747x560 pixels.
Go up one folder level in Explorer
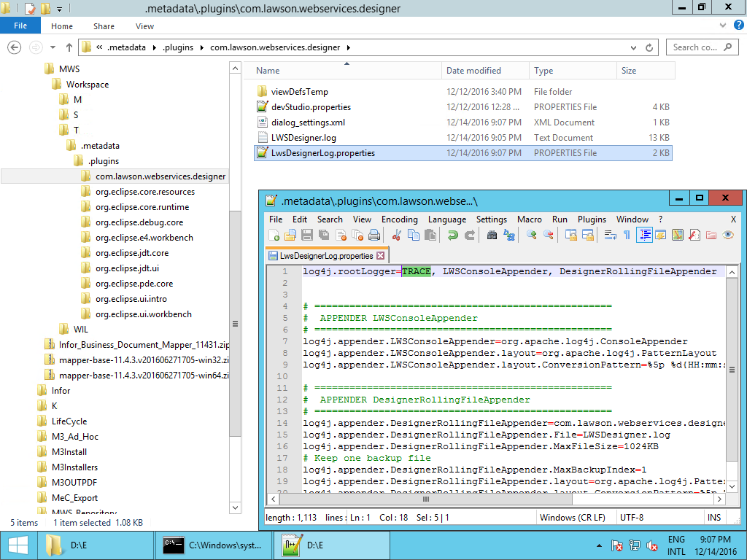pyautogui.click(x=69, y=47)
